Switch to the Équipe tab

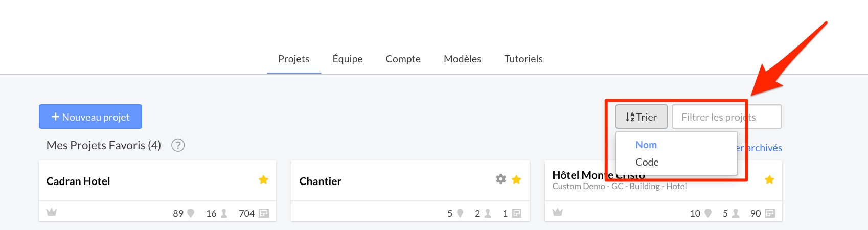[348, 59]
